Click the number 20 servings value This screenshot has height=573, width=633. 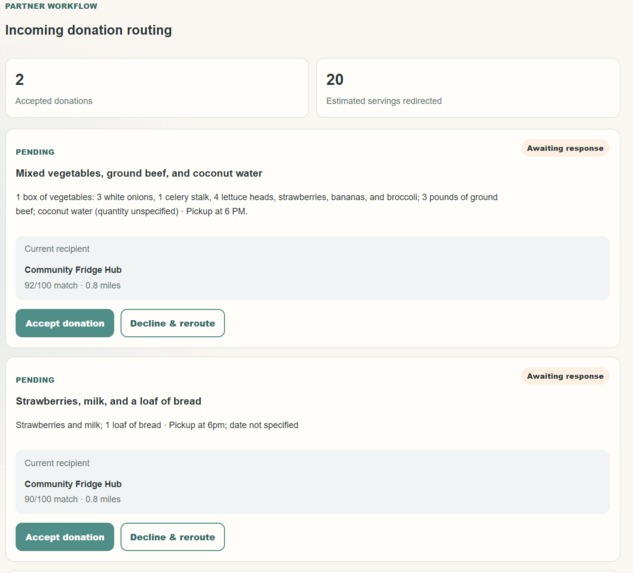(x=335, y=80)
